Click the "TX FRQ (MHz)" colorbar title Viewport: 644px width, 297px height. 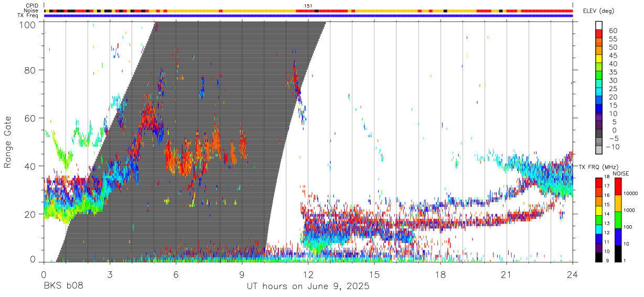[598, 167]
